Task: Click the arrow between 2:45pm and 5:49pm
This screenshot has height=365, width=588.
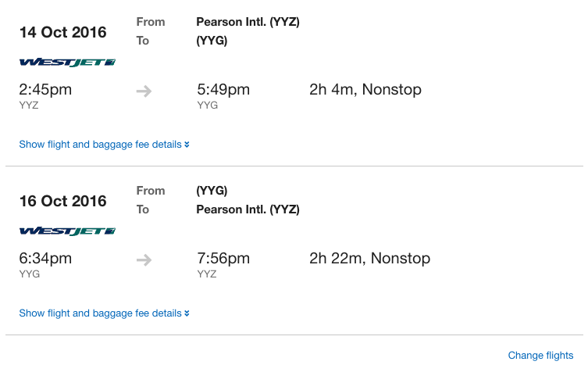Action: pos(144,91)
